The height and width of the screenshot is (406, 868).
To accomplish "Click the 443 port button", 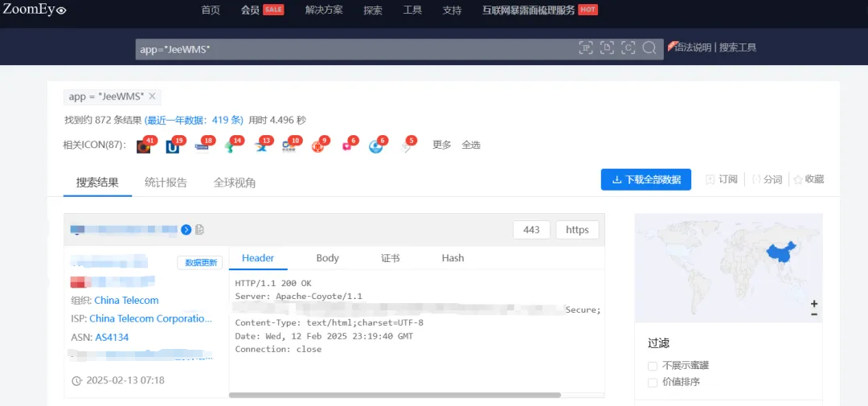I will [531, 230].
